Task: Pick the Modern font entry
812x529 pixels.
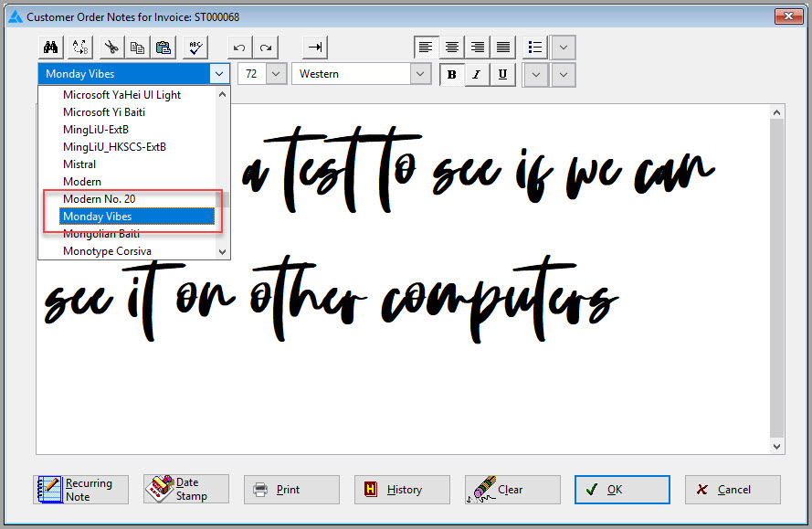Action: click(82, 182)
